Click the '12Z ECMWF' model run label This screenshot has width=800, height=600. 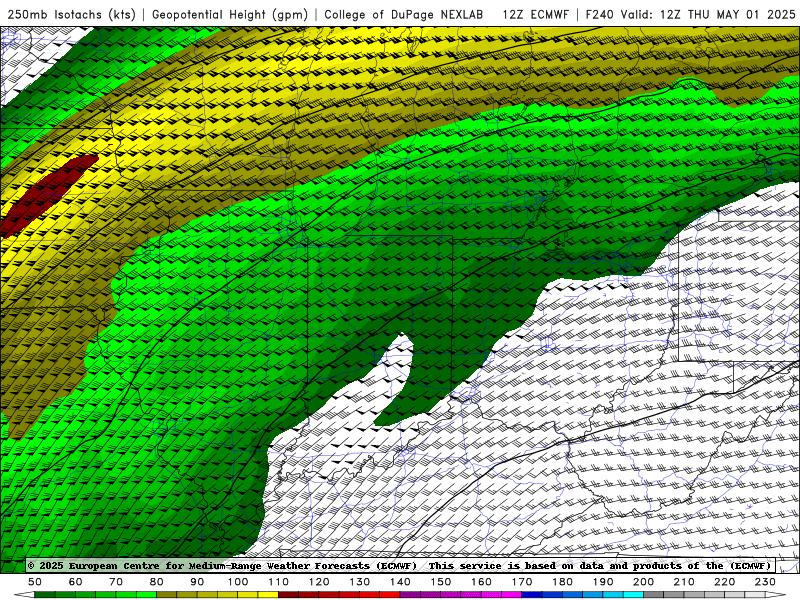coord(535,14)
